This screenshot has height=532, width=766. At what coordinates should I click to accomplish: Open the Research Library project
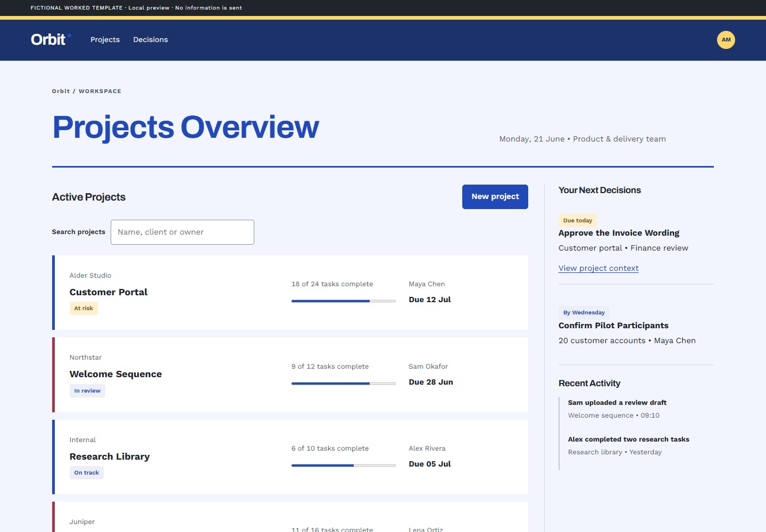tap(110, 456)
